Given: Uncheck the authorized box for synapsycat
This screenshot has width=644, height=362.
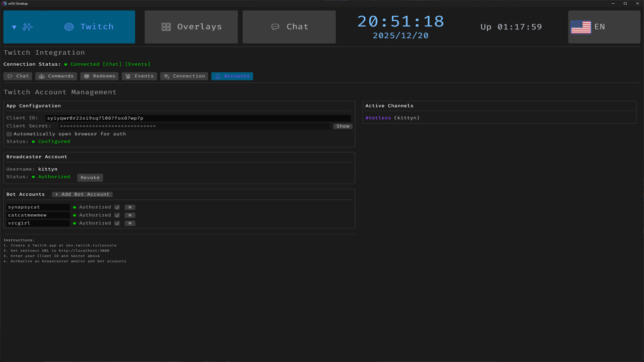Looking at the screenshot, I should 117,207.
